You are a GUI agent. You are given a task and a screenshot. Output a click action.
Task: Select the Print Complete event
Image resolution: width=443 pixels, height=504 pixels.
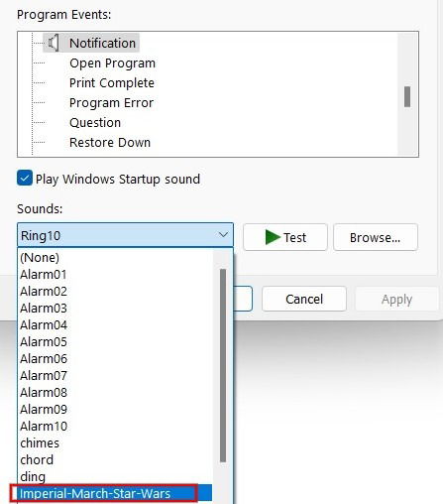[x=112, y=82]
